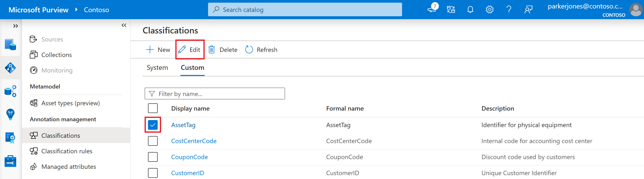This screenshot has height=179, width=644.
Task: Open settings gear in top bar
Action: click(x=489, y=10)
